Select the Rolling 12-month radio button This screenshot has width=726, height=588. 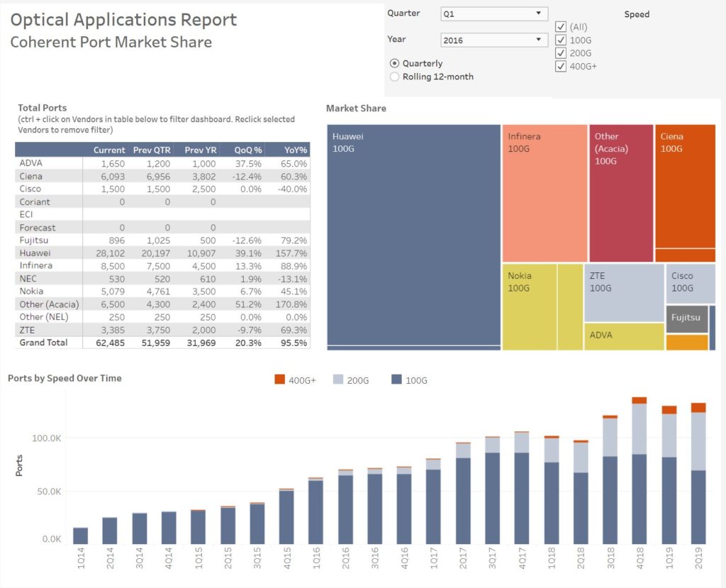[x=394, y=77]
